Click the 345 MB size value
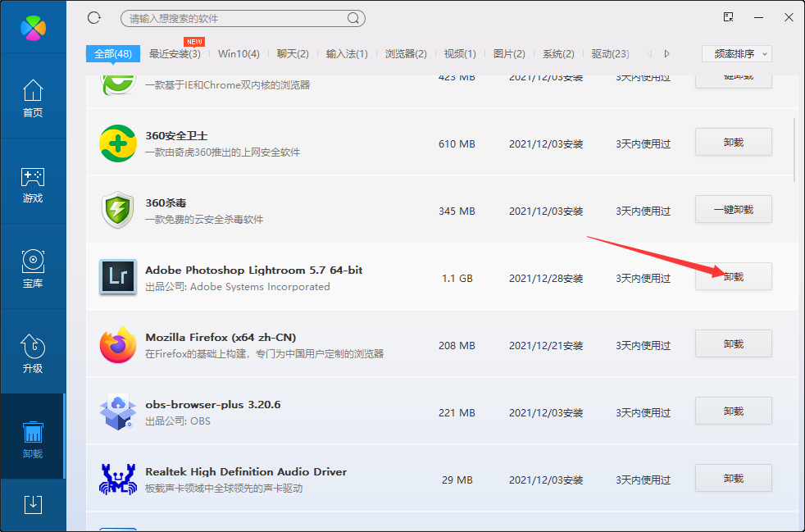 click(x=457, y=211)
